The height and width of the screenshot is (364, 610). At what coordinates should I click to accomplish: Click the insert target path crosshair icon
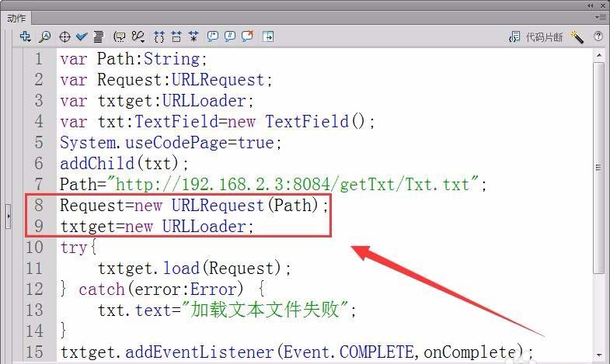click(x=65, y=36)
